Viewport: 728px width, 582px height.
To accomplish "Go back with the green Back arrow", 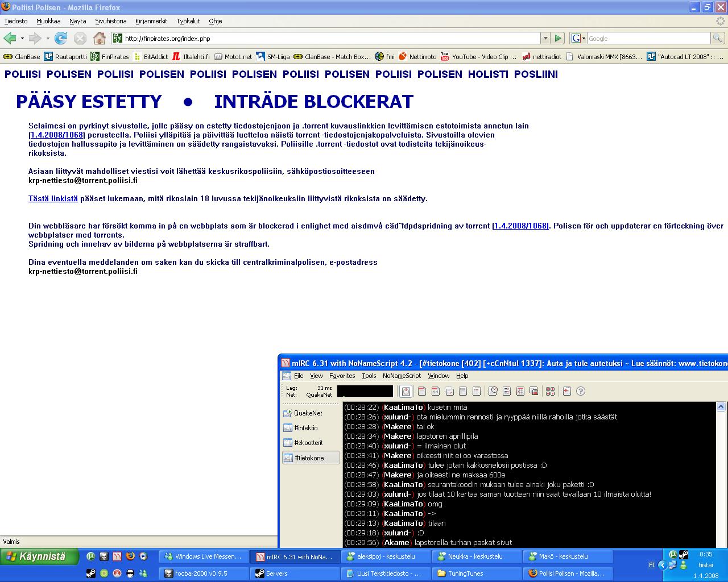I will tap(10, 38).
